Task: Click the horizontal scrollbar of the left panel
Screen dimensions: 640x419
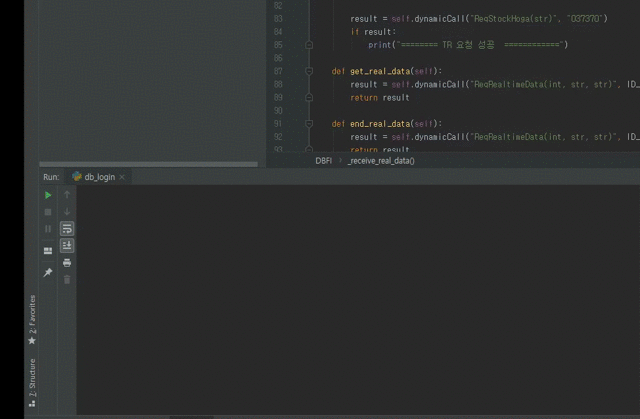Action: (x=148, y=164)
